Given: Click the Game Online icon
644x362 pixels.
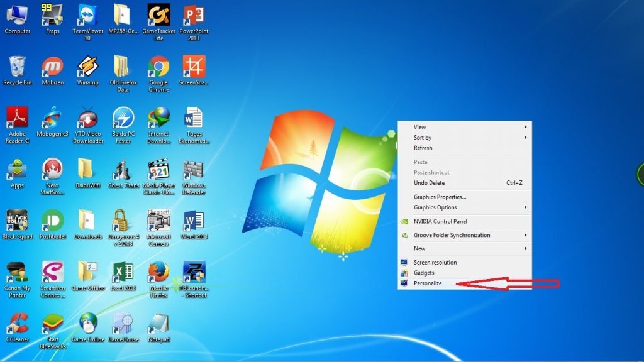Looking at the screenshot, I should tap(87, 324).
